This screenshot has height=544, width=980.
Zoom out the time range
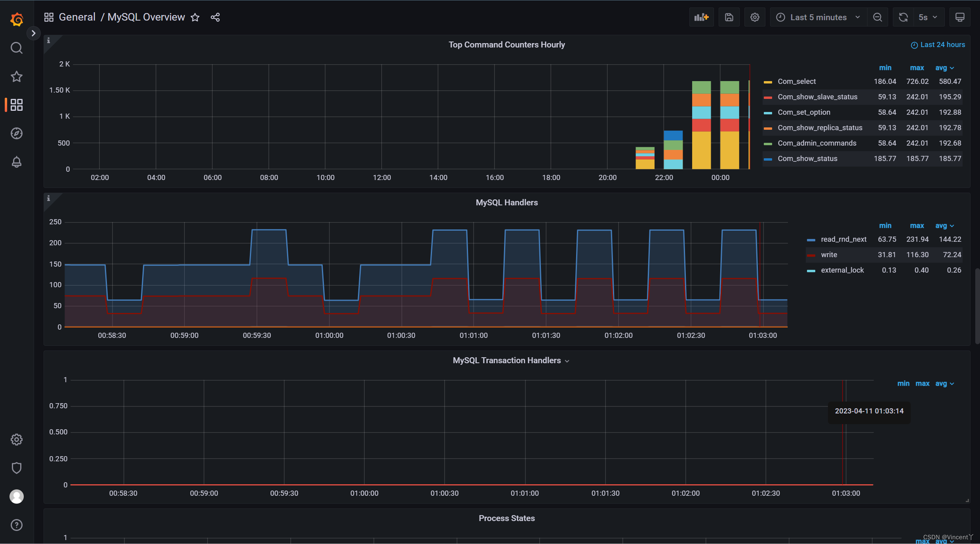click(x=877, y=17)
